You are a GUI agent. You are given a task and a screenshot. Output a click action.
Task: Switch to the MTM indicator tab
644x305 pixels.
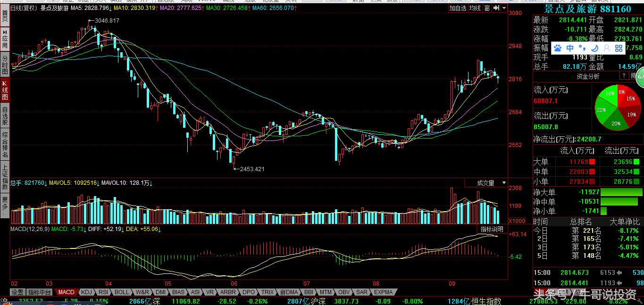pos(326,292)
